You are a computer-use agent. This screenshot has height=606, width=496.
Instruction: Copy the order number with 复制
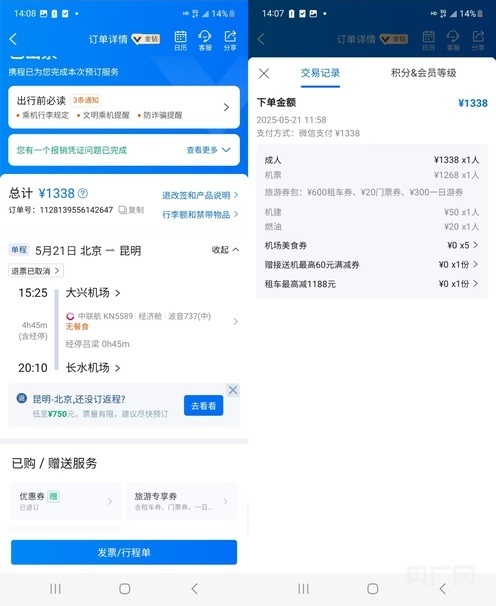pyautogui.click(x=131, y=210)
